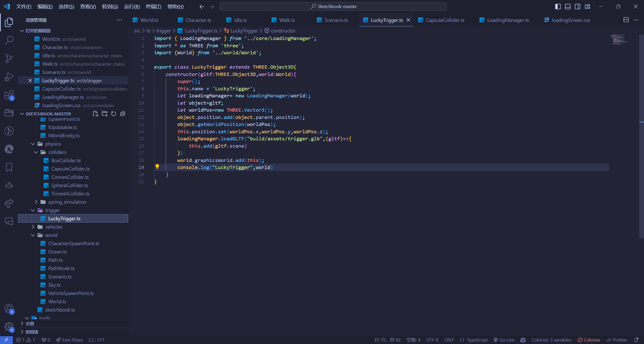Toggle the primary side bar layout button
This screenshot has width=644, height=344.
point(558,7)
